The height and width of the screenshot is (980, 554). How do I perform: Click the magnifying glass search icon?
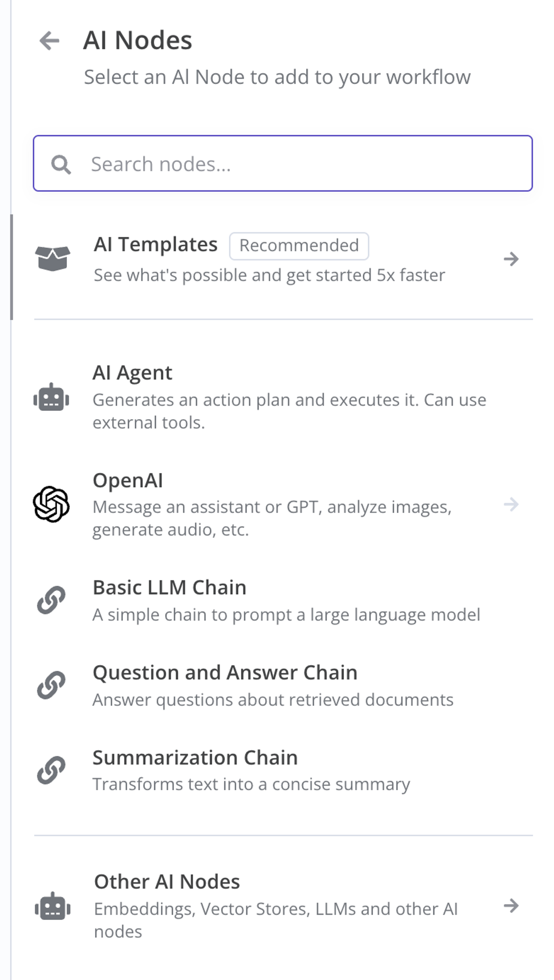61,164
